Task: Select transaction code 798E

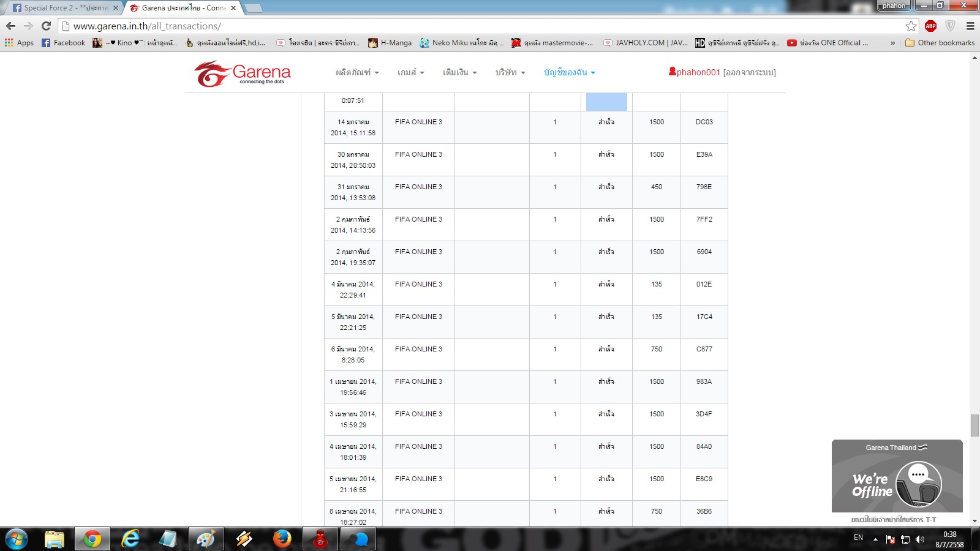Action: coord(704,187)
